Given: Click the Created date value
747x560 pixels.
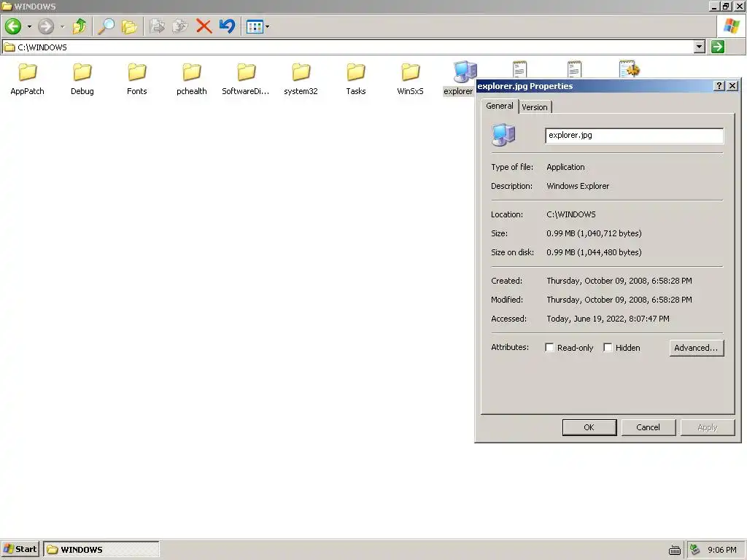Looking at the screenshot, I should tap(619, 281).
